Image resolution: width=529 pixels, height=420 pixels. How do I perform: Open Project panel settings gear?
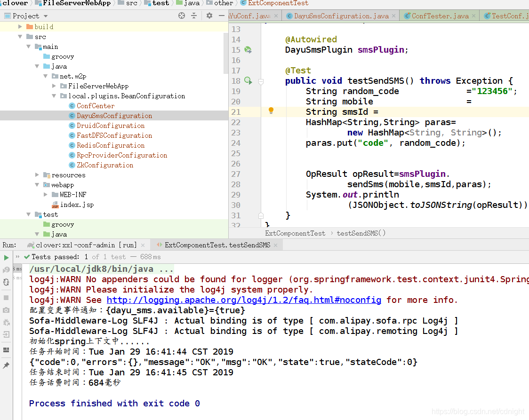tap(209, 16)
